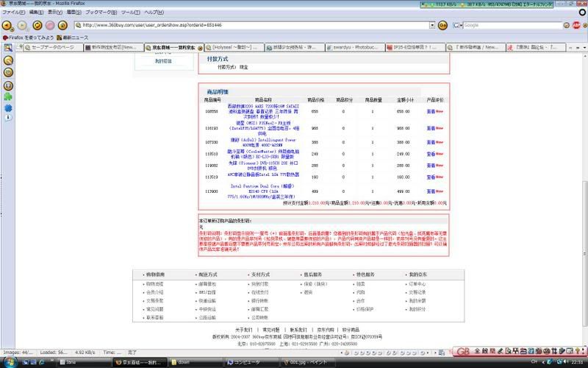The image size is (588, 368).
Task: Open the Firefox を使ってみよう bookmark
Action: [x=28, y=38]
